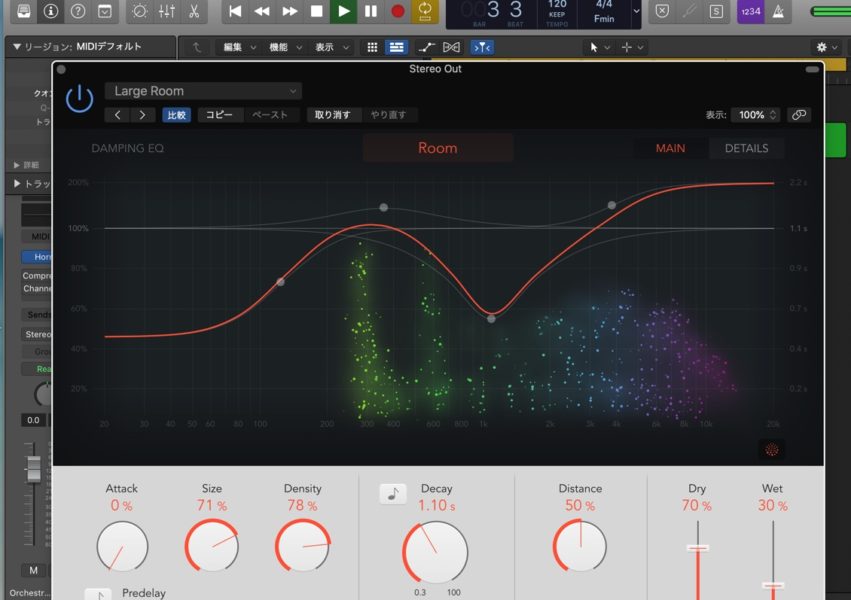
Task: Go to the beginning of the project
Action: coord(235,11)
